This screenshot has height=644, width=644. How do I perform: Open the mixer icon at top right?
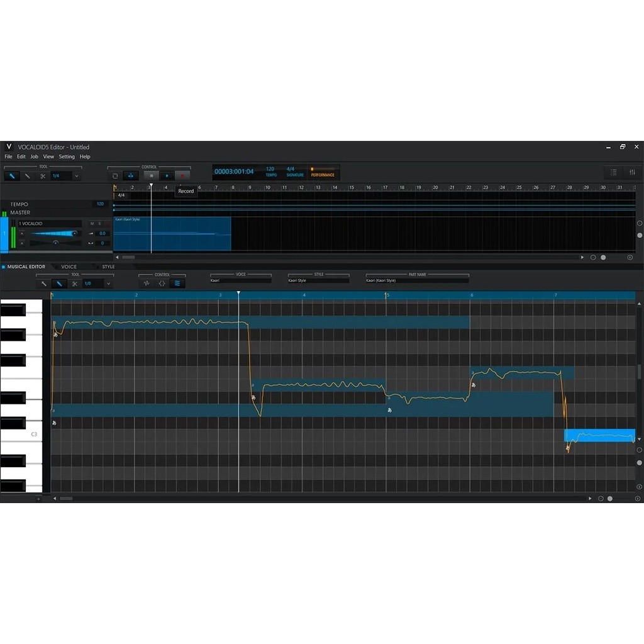pyautogui.click(x=632, y=172)
